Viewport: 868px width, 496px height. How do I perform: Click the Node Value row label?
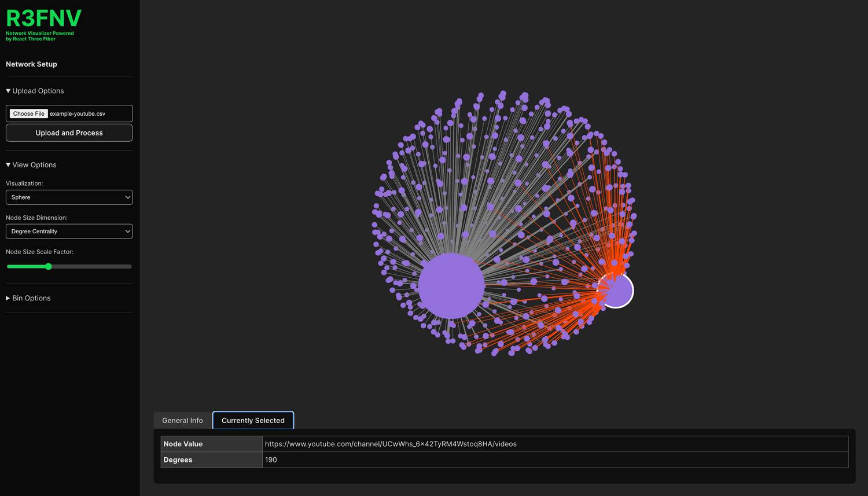point(183,444)
